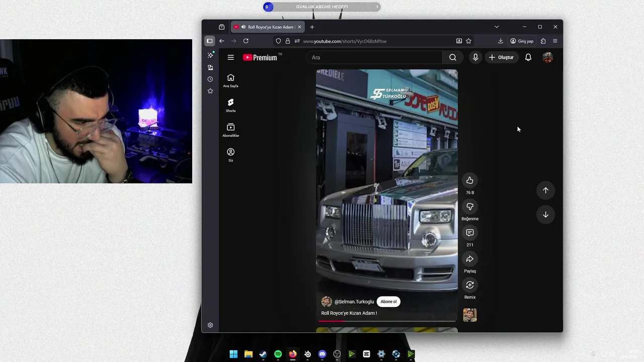This screenshot has width=644, height=362.
Task: Open the AI chatbot sparkle sidebar icon
Action: pos(210,55)
